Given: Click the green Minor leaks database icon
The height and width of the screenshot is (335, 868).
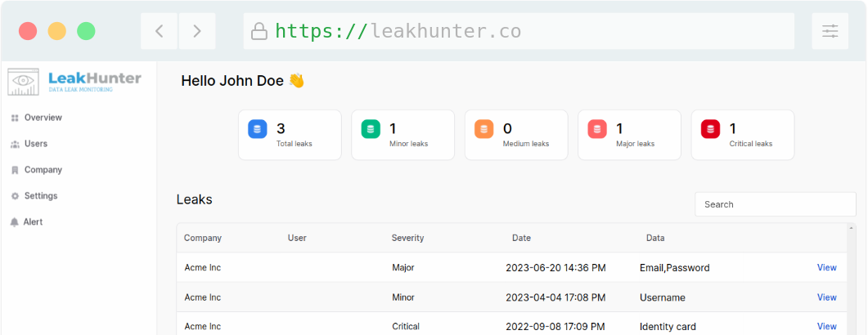Looking at the screenshot, I should coord(371,129).
